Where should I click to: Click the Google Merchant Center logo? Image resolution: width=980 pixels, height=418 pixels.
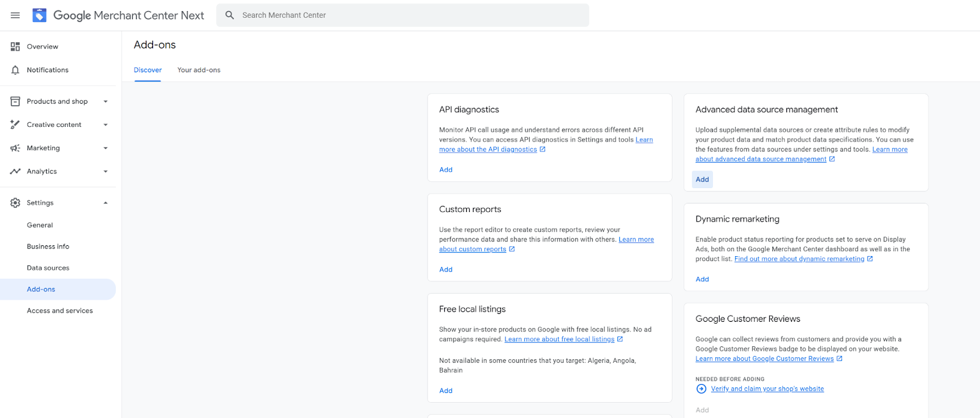point(40,15)
